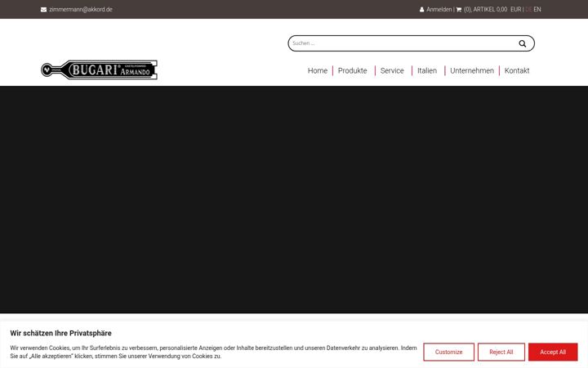Open the Italien menu
Screen dimensions: 588x368
coord(427,70)
